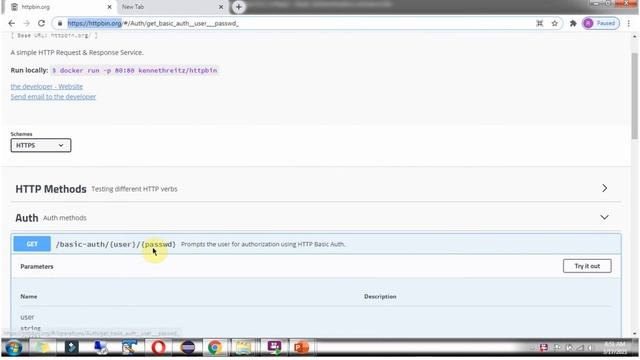Viewport: 640px width, 360px height.
Task: Click the blue GET method badge
Action: (32, 244)
